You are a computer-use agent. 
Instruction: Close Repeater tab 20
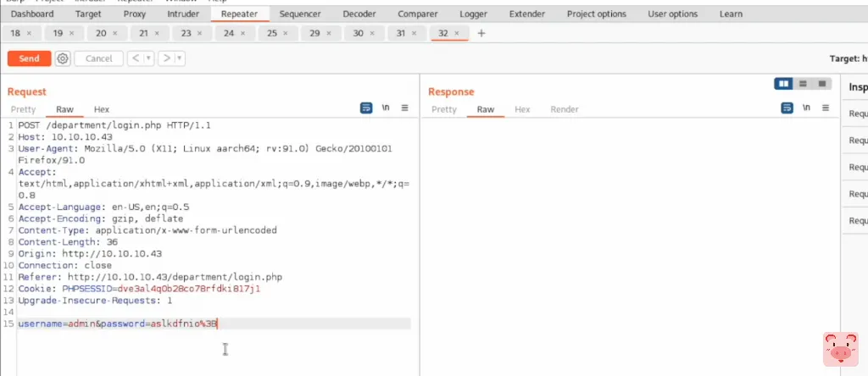coord(114,33)
